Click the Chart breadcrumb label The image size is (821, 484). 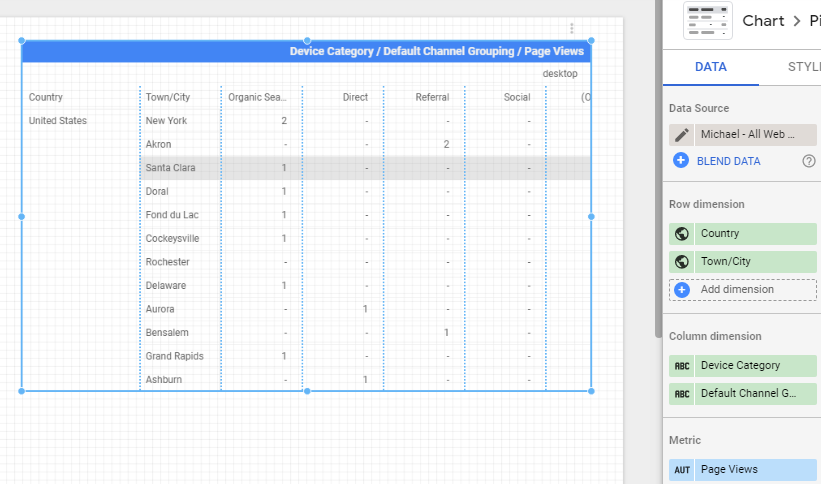tap(763, 21)
